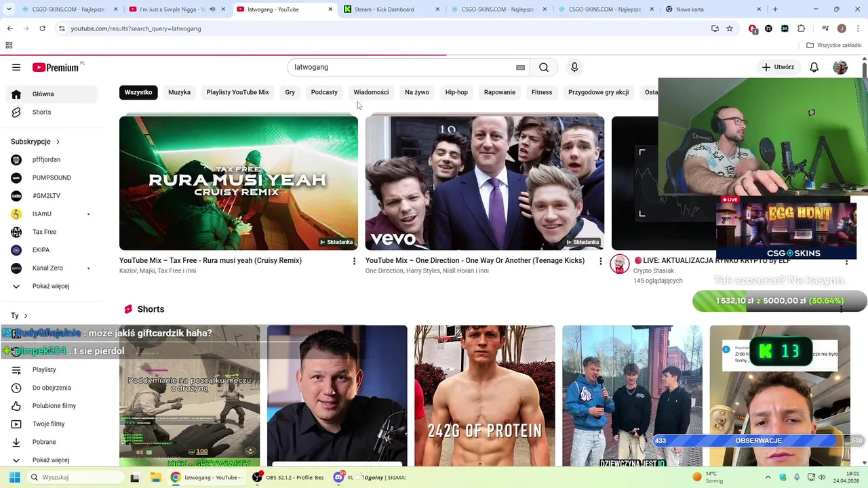Viewport: 868px width, 488px height.
Task: Start voice search with the microphone icon
Action: (x=574, y=67)
